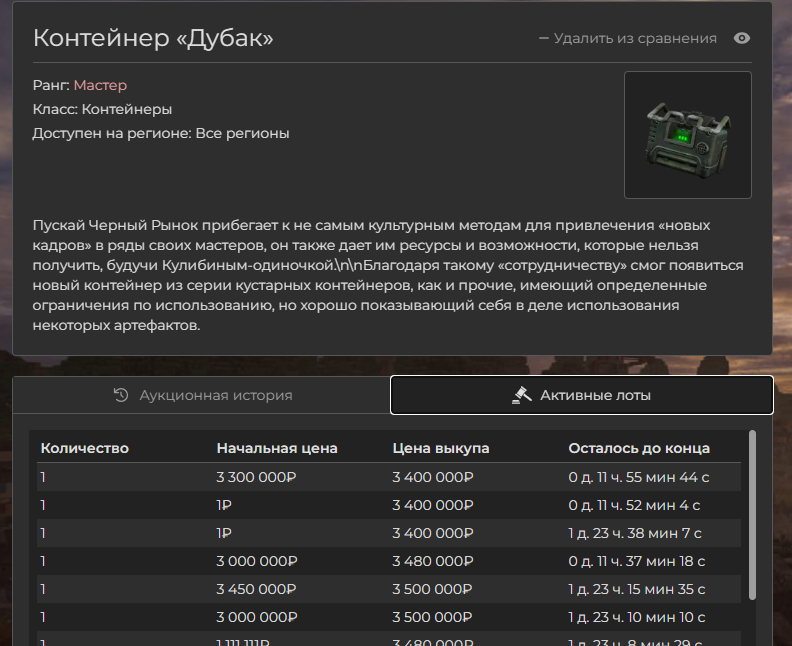Image resolution: width=792 pixels, height=646 pixels.
Task: Select the lot with starting price 3 450 000₽
Action: (257, 589)
